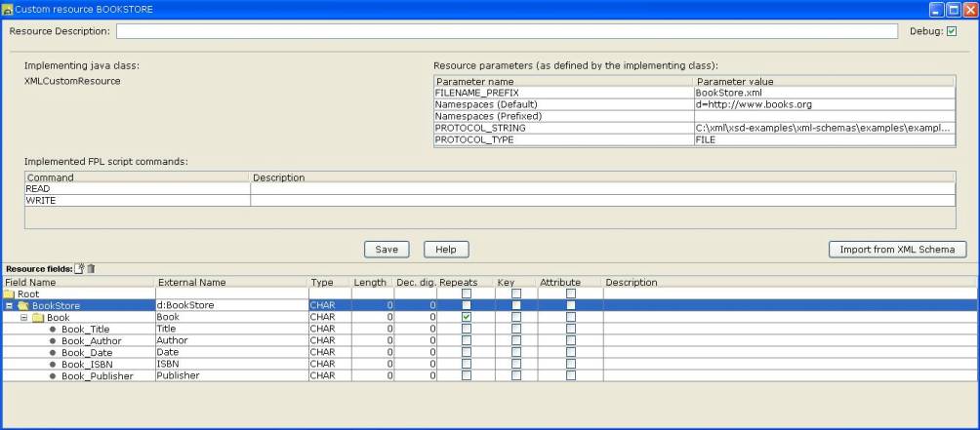The width and height of the screenshot is (980, 430).
Task: Enable Key checkbox for Book_Author
Action: pos(516,340)
